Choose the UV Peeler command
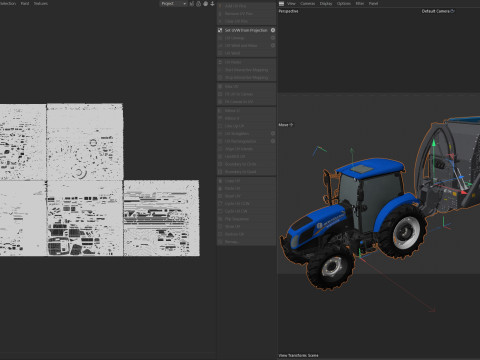 click(x=246, y=62)
